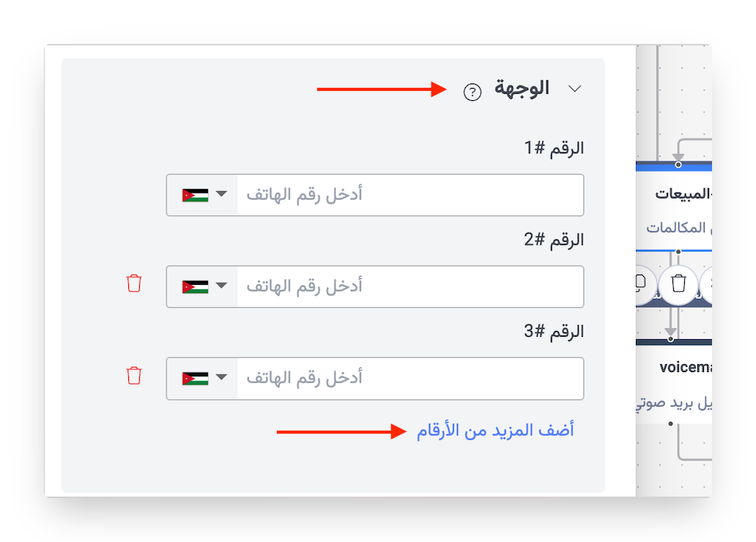
Task: Focus the phone input for number #3
Action: 410,378
